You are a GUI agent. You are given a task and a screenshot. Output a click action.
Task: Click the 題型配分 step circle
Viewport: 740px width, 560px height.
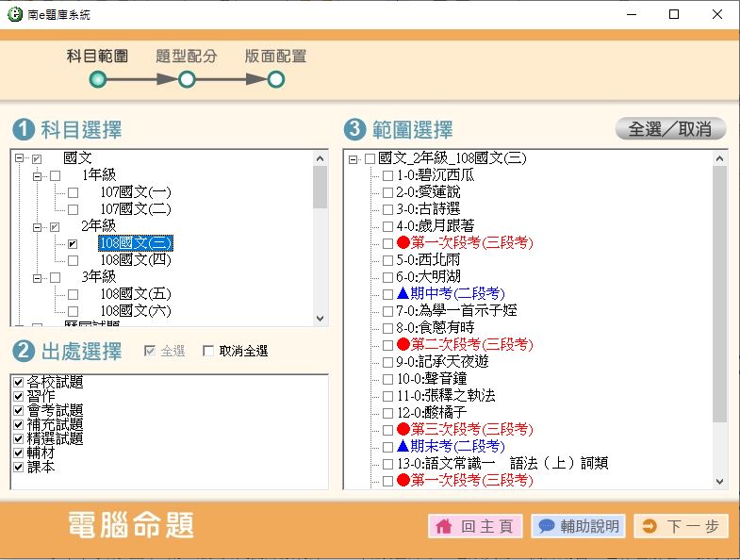tap(187, 80)
